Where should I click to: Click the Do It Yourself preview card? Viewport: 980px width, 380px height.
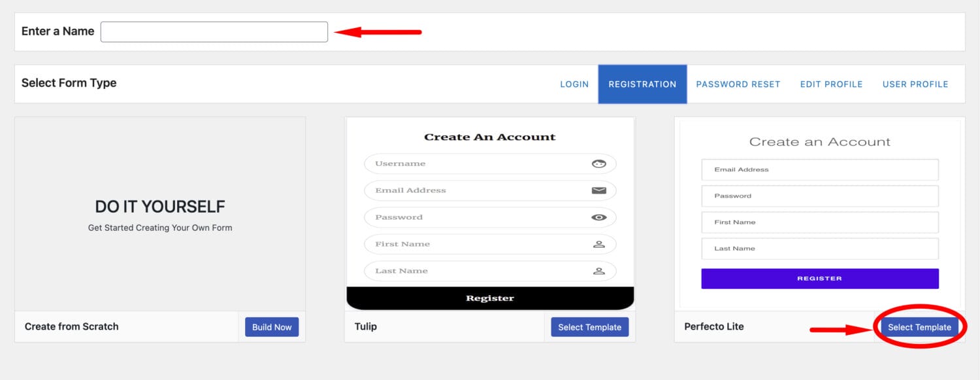point(160,214)
